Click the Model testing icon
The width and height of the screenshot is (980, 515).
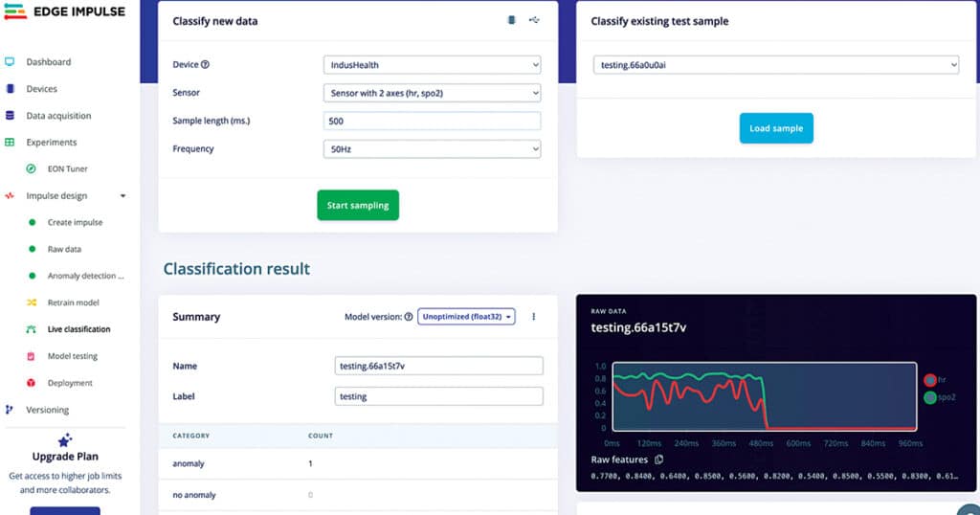coord(31,356)
